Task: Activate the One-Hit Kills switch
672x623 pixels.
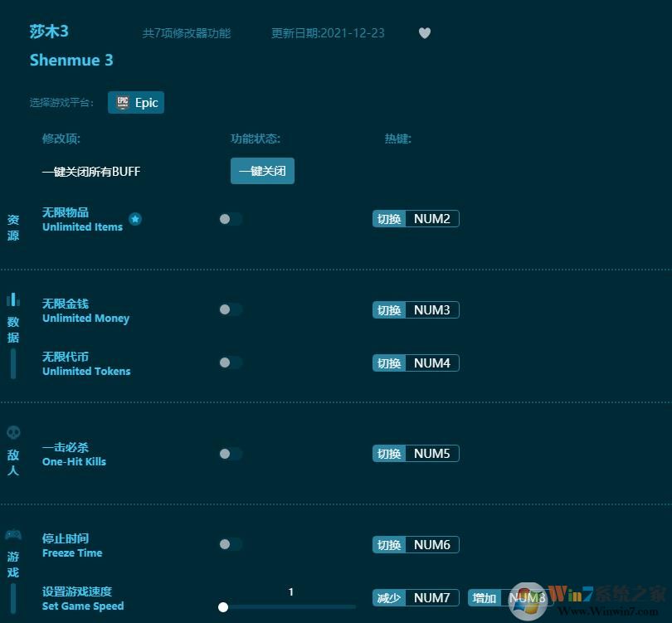Action: coord(231,453)
